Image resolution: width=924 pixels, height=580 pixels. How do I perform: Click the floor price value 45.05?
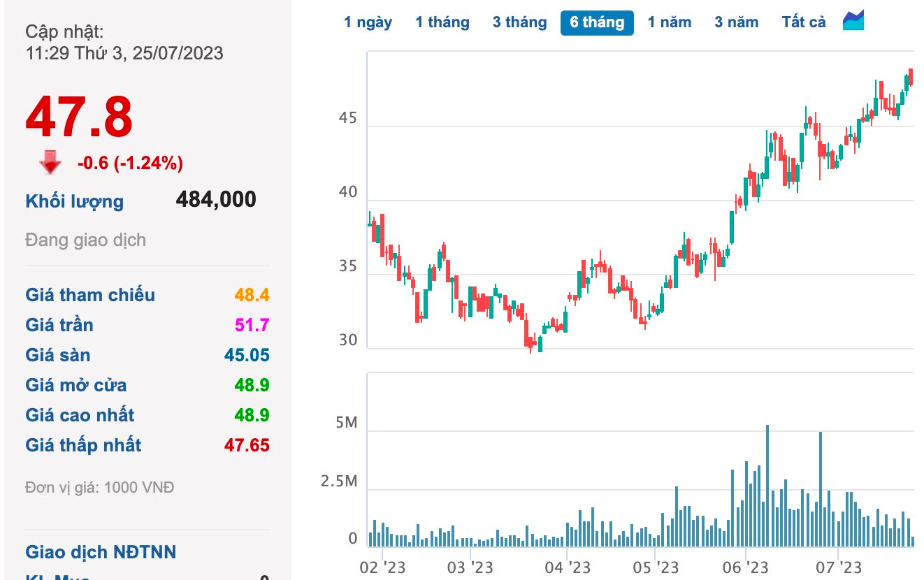coord(247,355)
